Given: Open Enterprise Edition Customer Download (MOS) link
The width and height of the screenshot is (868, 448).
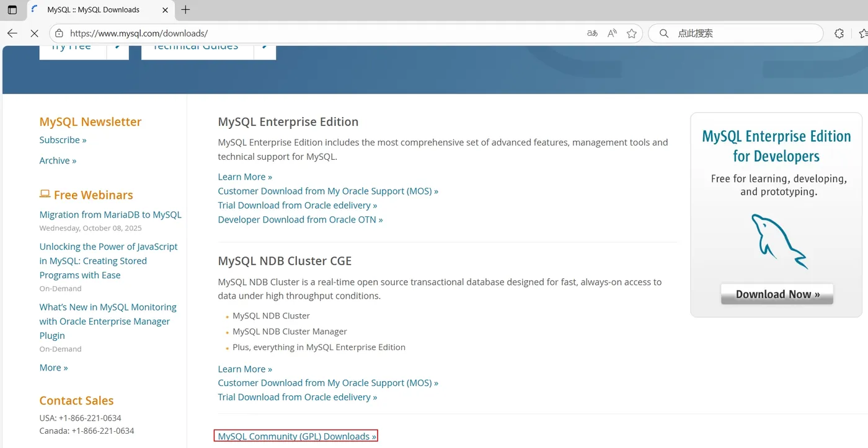Looking at the screenshot, I should click(328, 191).
